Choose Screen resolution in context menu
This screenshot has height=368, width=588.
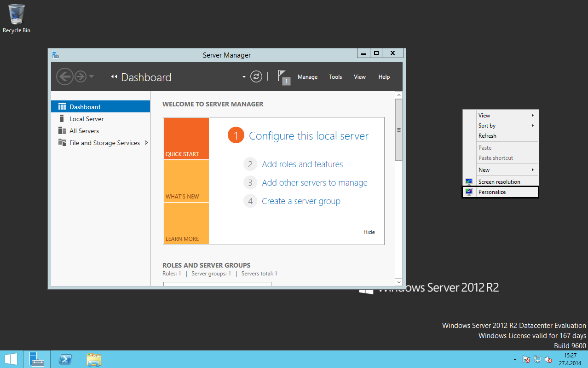499,182
